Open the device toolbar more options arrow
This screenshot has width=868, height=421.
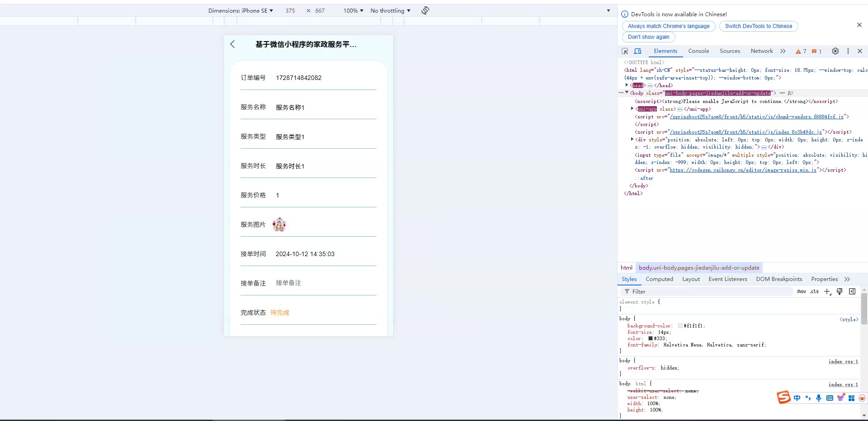point(608,10)
